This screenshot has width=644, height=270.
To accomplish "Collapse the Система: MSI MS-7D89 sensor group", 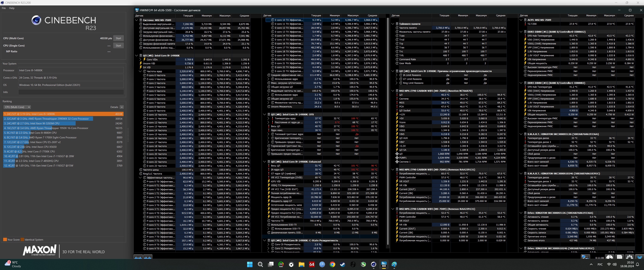I will tap(136, 20).
